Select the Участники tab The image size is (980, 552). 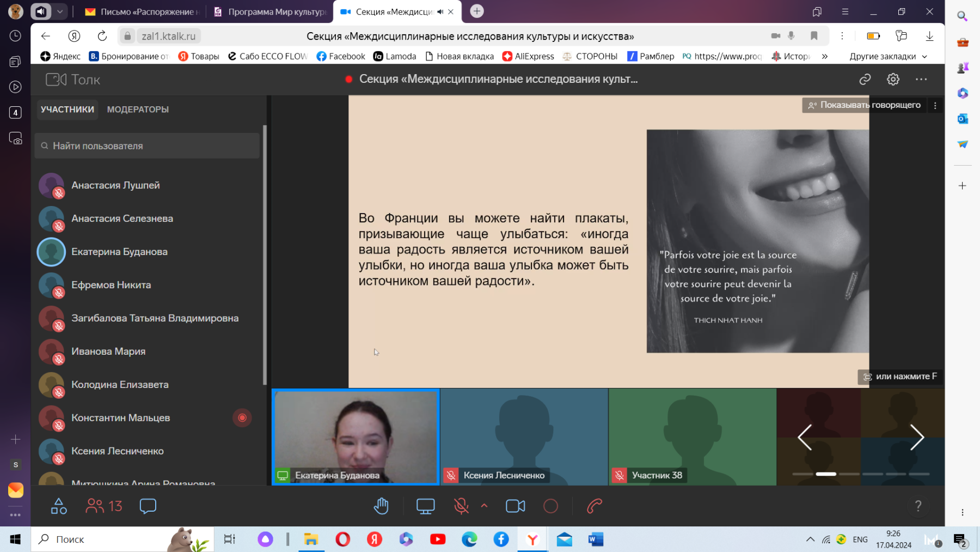click(68, 110)
